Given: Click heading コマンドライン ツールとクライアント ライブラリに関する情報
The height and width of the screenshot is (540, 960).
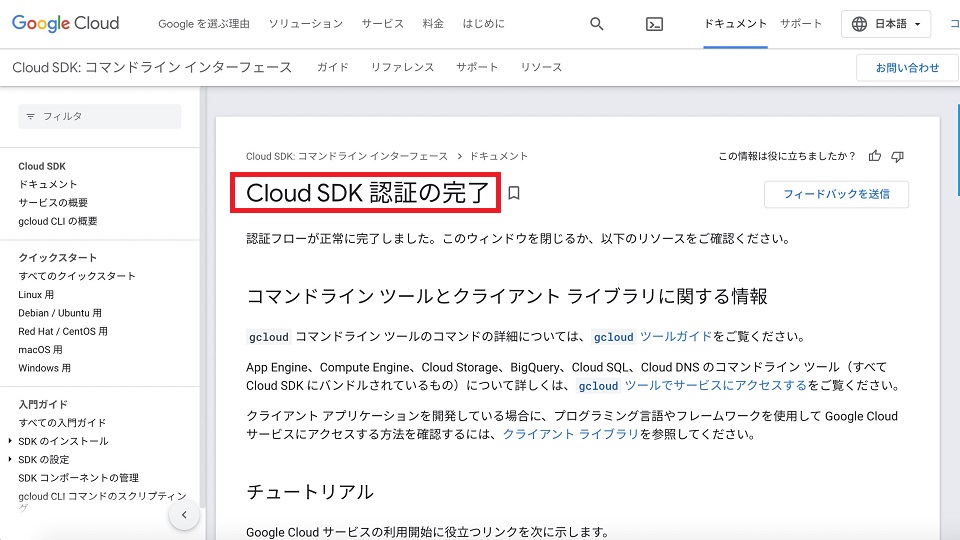Looking at the screenshot, I should [507, 296].
